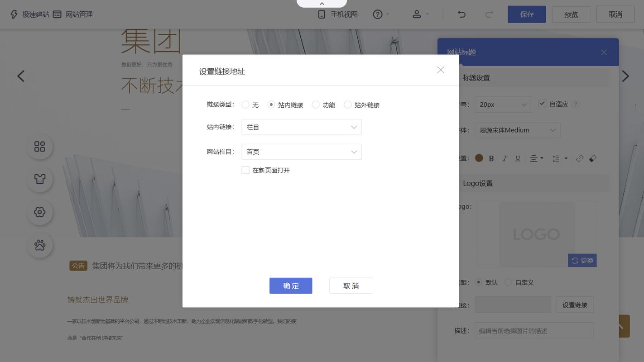Click the 确定 button in the dialog

(x=291, y=286)
